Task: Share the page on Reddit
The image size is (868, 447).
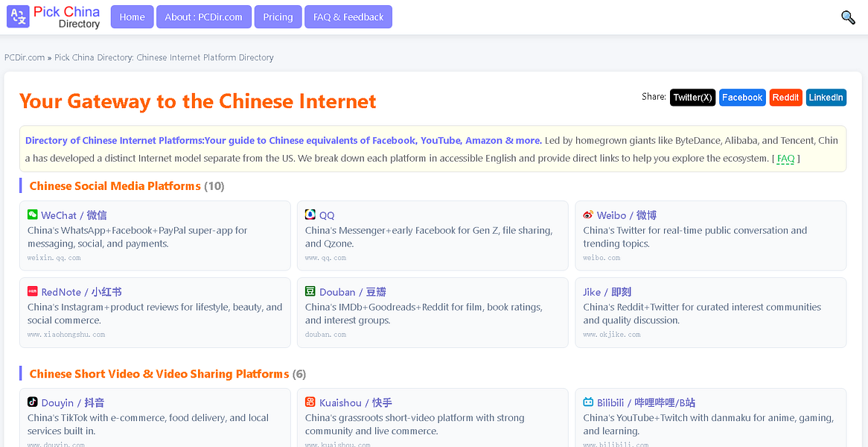Action: point(785,98)
